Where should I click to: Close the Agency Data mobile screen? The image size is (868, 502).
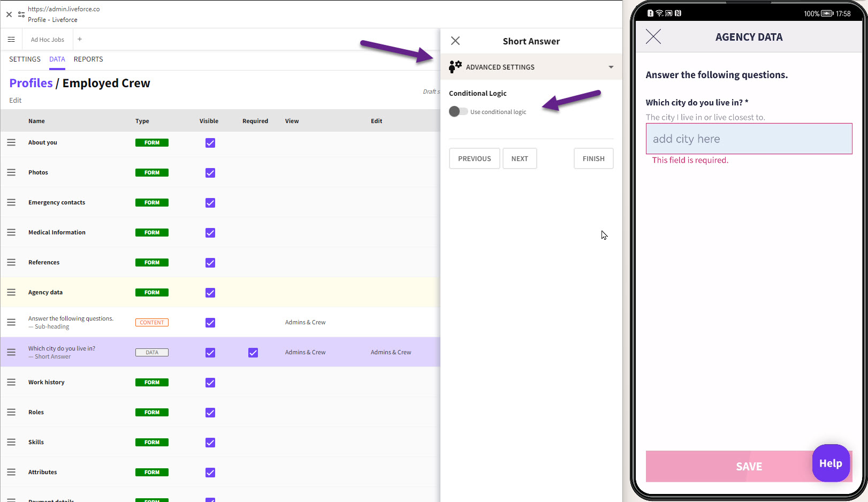click(x=653, y=37)
